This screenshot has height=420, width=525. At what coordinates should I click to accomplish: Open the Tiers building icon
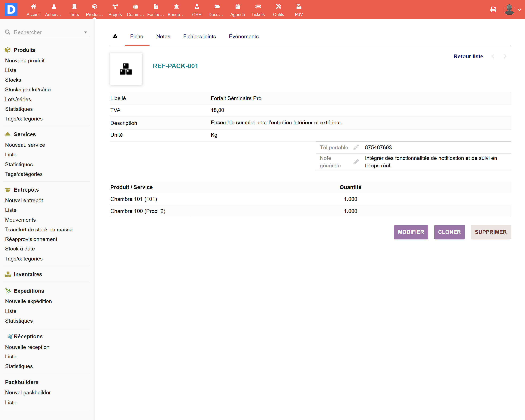tap(74, 7)
